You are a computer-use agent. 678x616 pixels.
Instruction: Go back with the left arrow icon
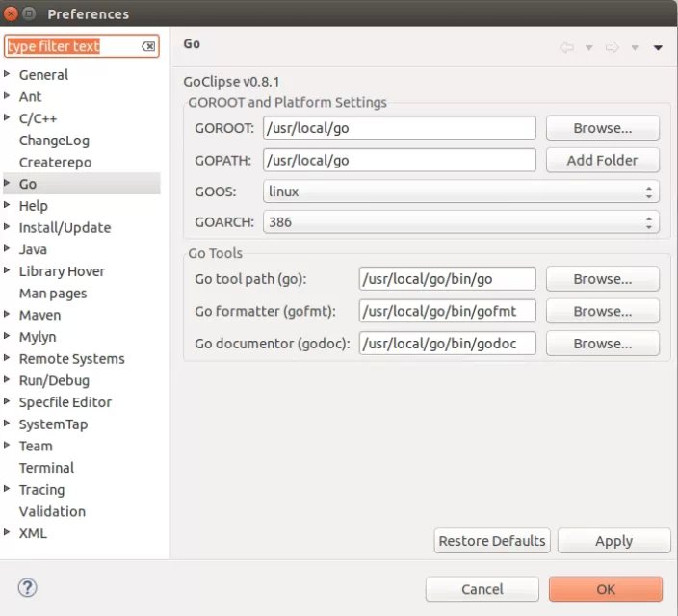point(566,47)
